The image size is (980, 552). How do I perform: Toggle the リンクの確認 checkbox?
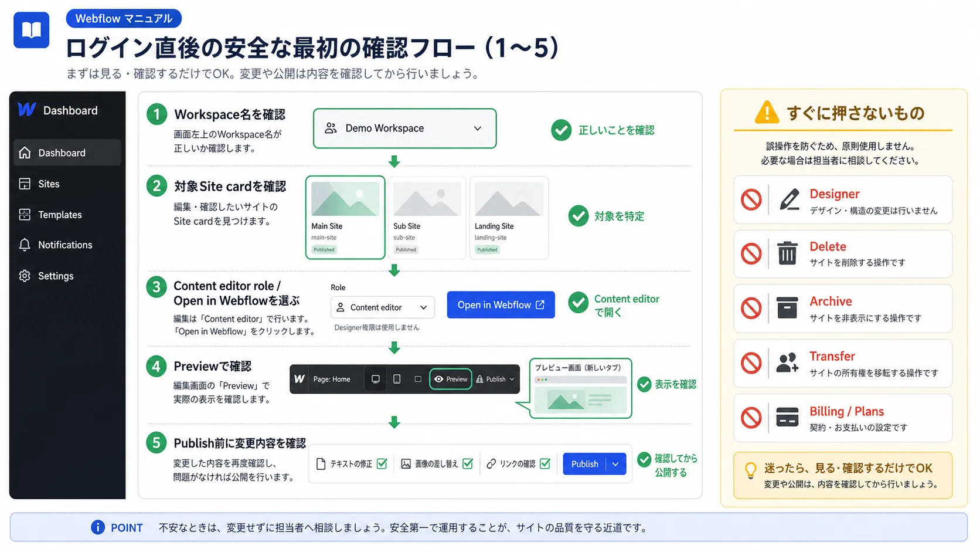(545, 463)
